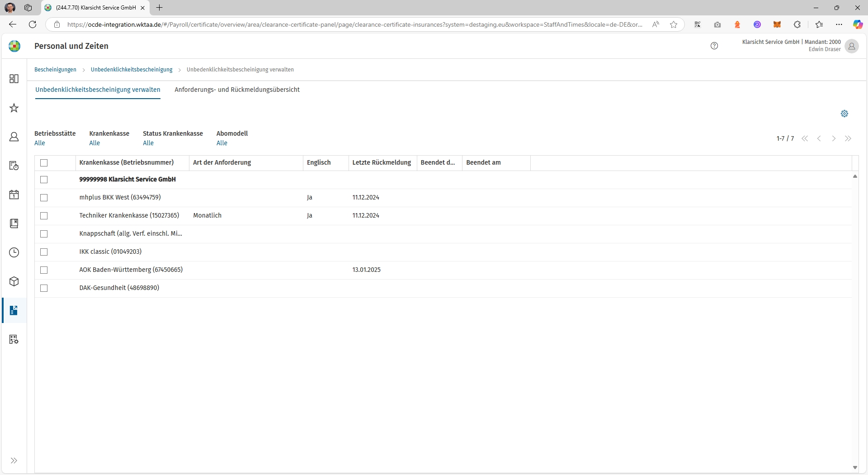The height and width of the screenshot is (475, 868).
Task: Add this page to browser favorites
Action: (674, 24)
